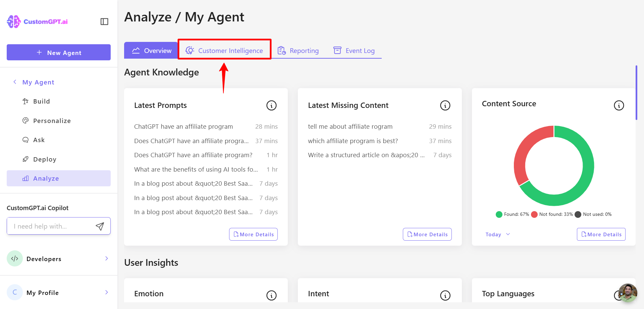The height and width of the screenshot is (309, 644).
Task: Open the support chat avatar
Action: pos(628,293)
